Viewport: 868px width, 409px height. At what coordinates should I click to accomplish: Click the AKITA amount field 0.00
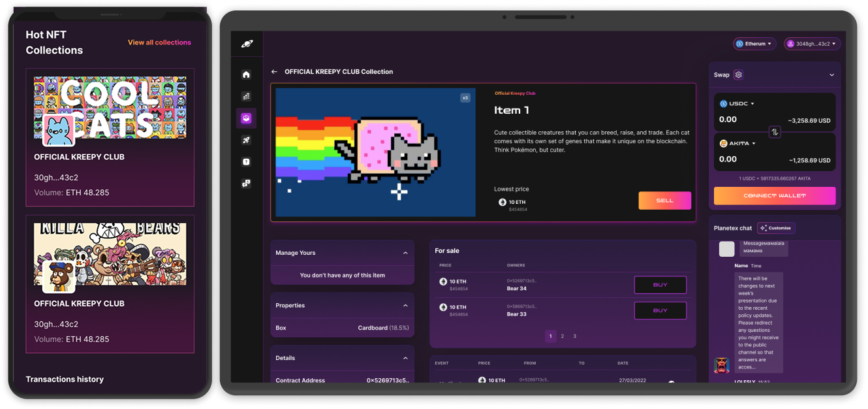[x=728, y=159]
